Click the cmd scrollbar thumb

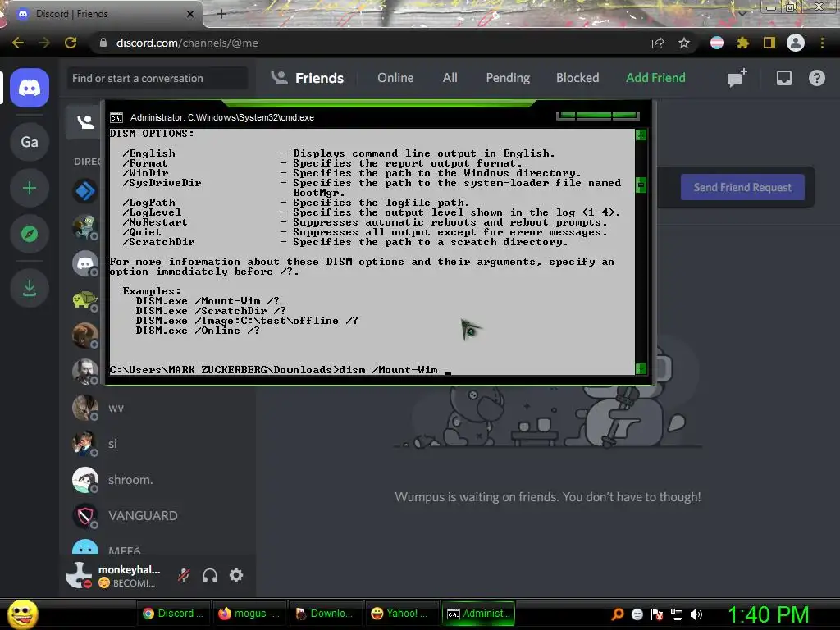641,185
